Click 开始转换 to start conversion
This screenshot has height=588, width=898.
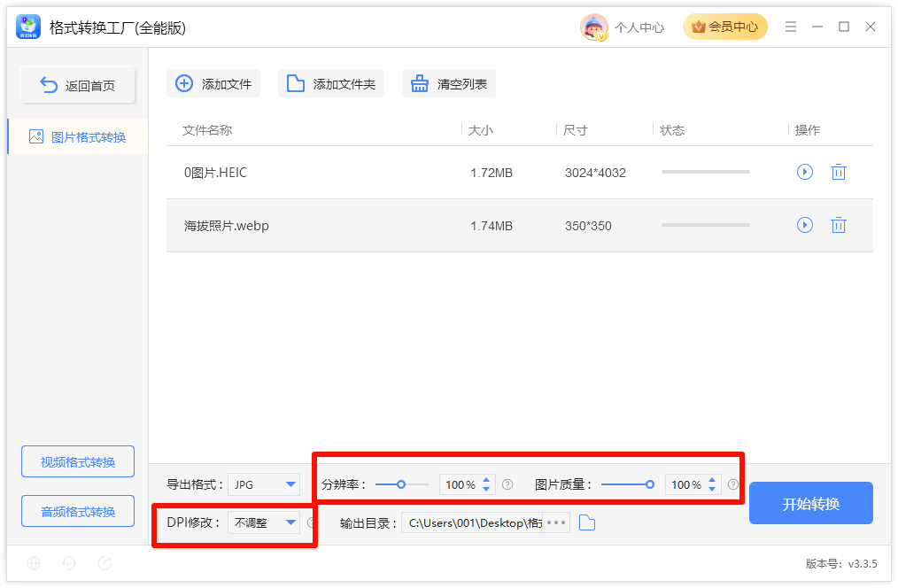[811, 503]
